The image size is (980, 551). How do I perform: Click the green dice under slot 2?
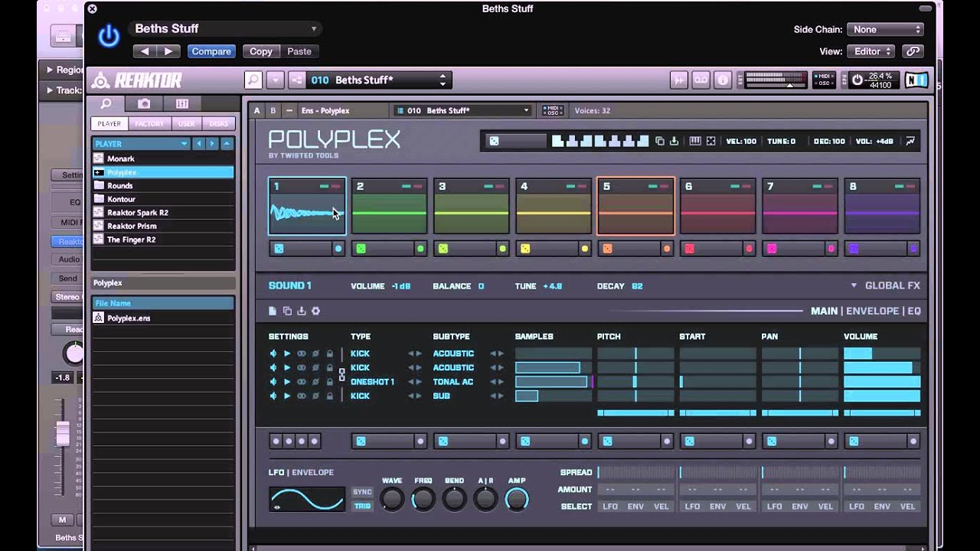pos(361,248)
